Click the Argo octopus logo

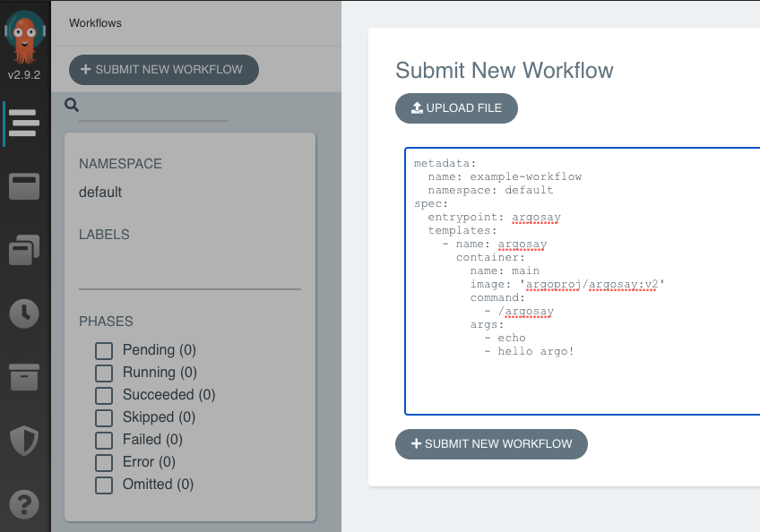[x=25, y=36]
